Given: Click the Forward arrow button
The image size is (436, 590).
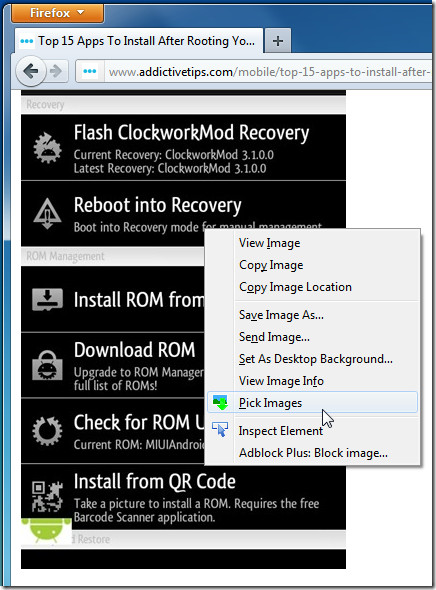Looking at the screenshot, I should click(56, 71).
